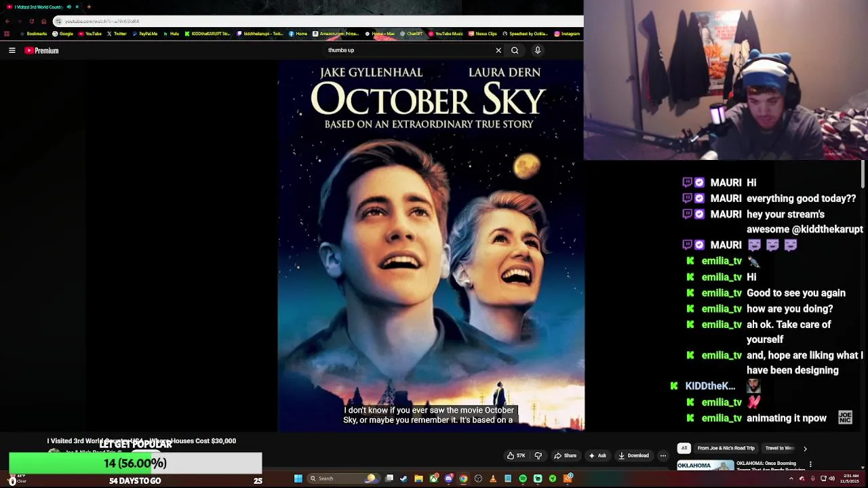Open the Nexus Clips bookmark
This screenshot has height=488, width=868.
coord(482,34)
